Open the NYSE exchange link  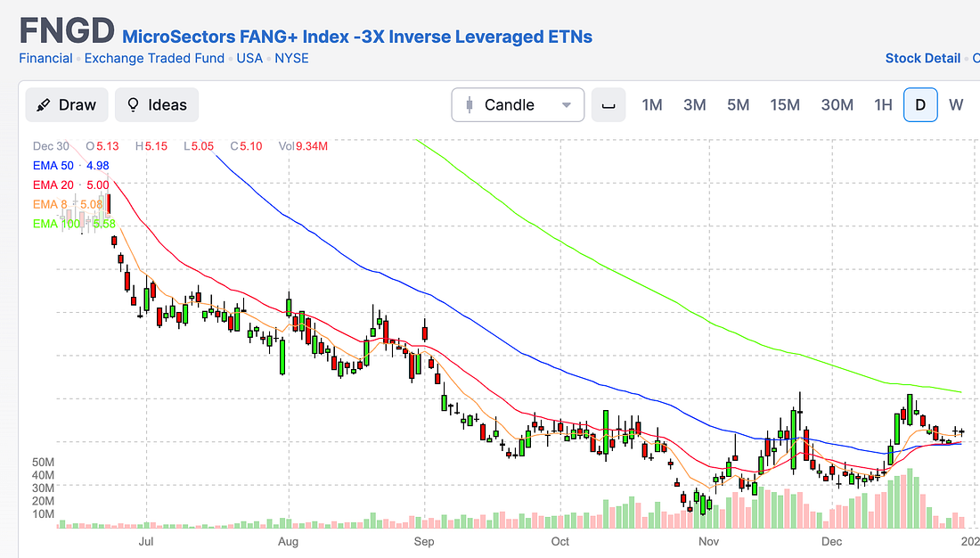pyautogui.click(x=292, y=58)
